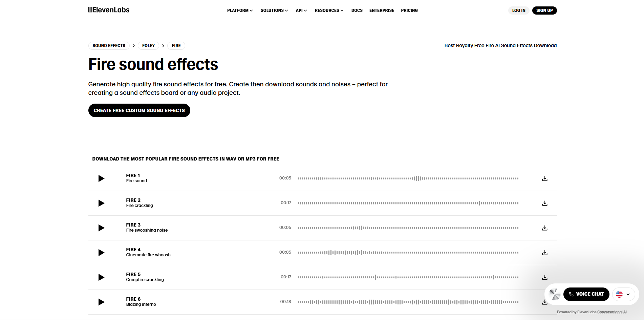Click the Sign Up button
The width and height of the screenshot is (644, 320).
tap(544, 10)
